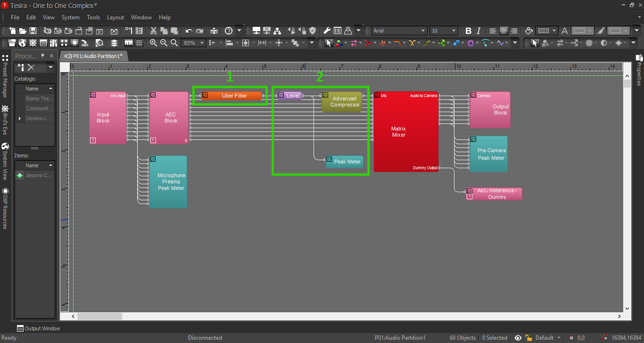Open the System View side tab
The image size is (644, 343).
(5, 163)
